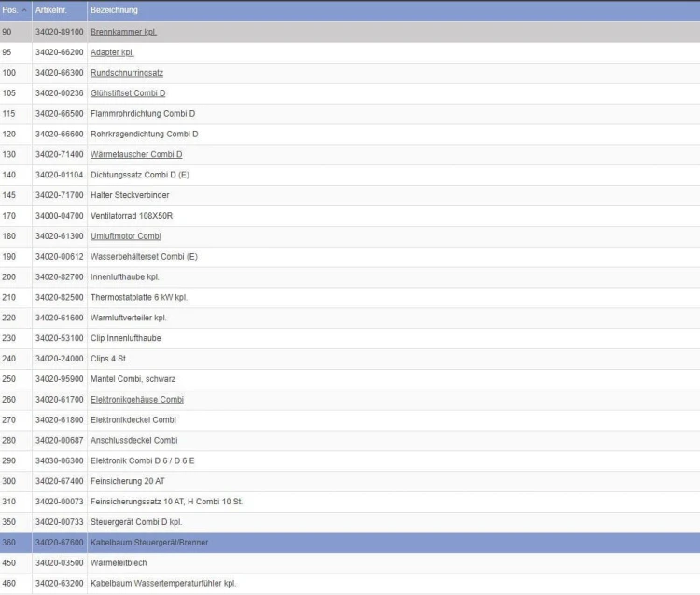Click position number 105
The height and width of the screenshot is (595, 700).
click(9, 93)
